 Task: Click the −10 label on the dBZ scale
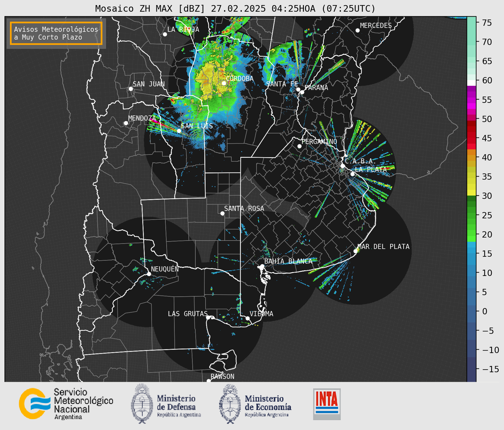click(490, 350)
